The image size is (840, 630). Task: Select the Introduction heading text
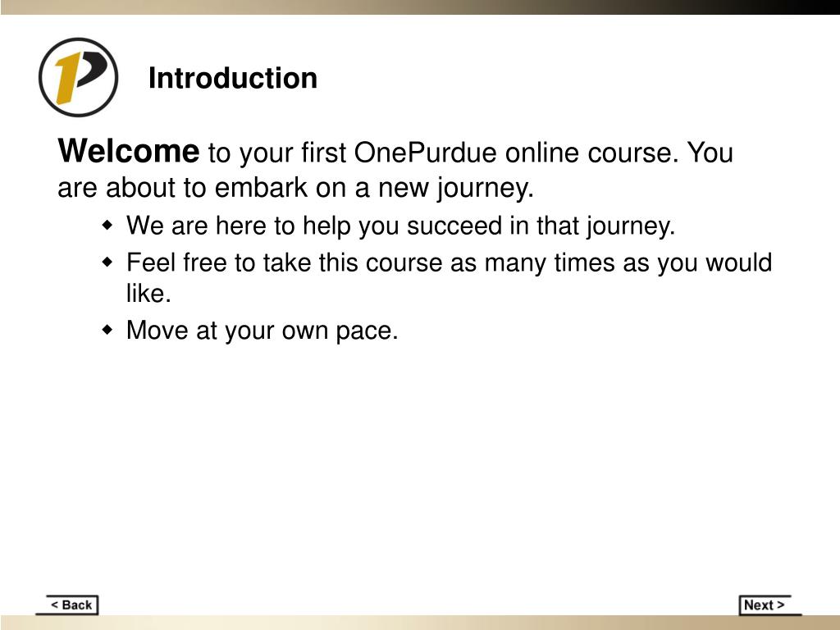[233, 78]
